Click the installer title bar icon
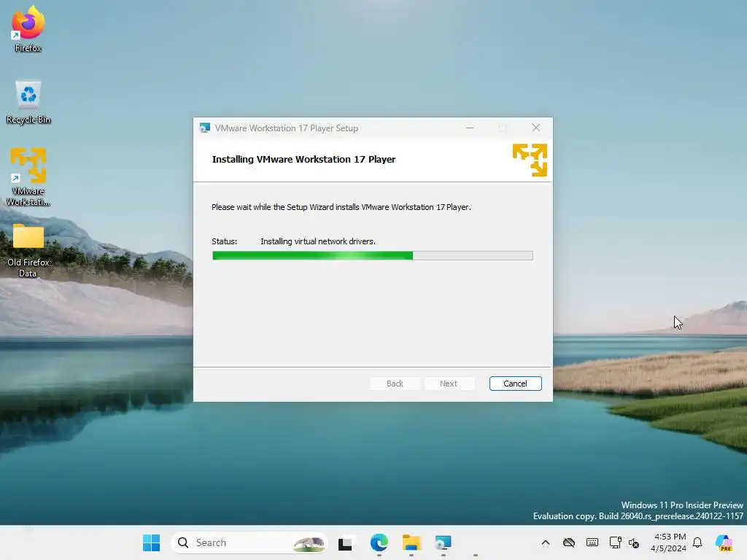Image resolution: width=747 pixels, height=560 pixels. click(x=205, y=128)
